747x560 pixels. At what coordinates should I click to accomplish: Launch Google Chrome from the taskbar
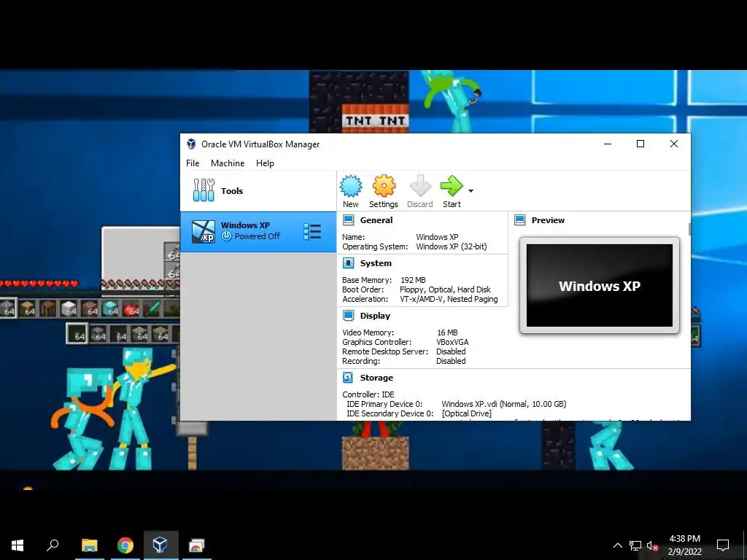point(125,545)
